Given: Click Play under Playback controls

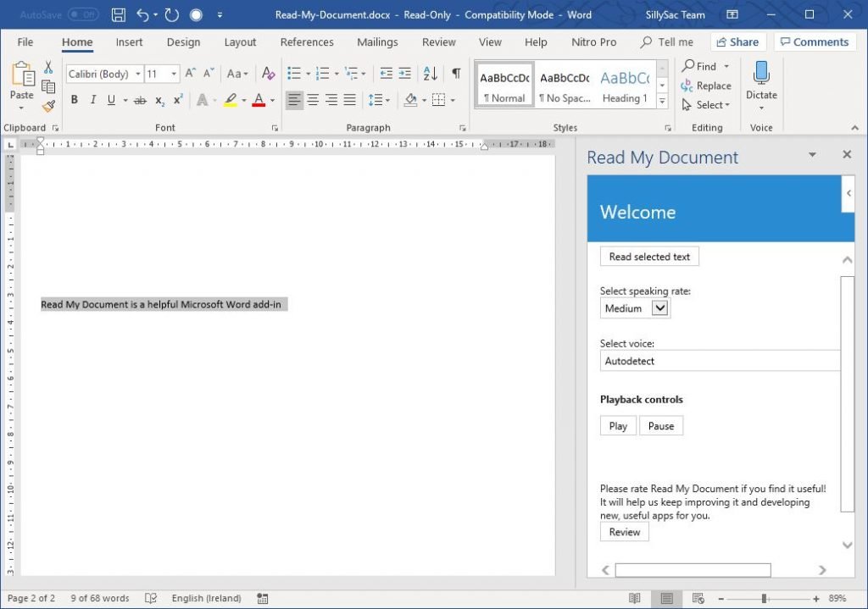Looking at the screenshot, I should pyautogui.click(x=617, y=425).
